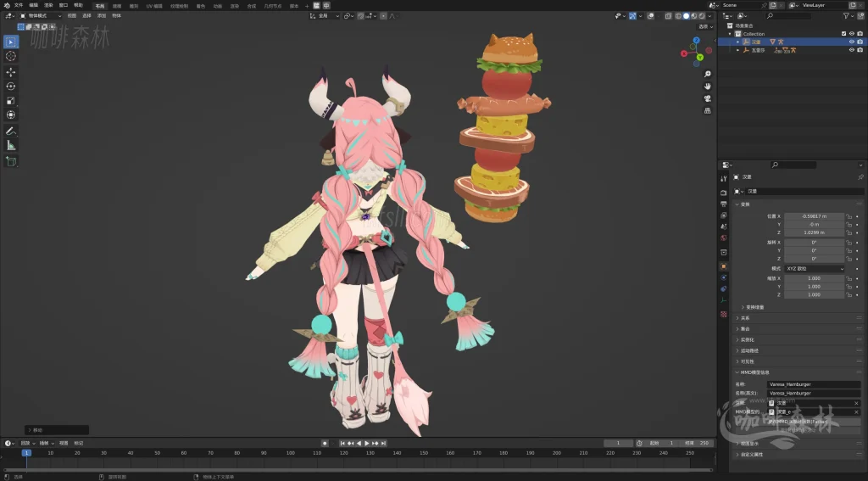Viewport: 868px width, 481px height.
Task: Select the Move tool
Action: [10, 72]
